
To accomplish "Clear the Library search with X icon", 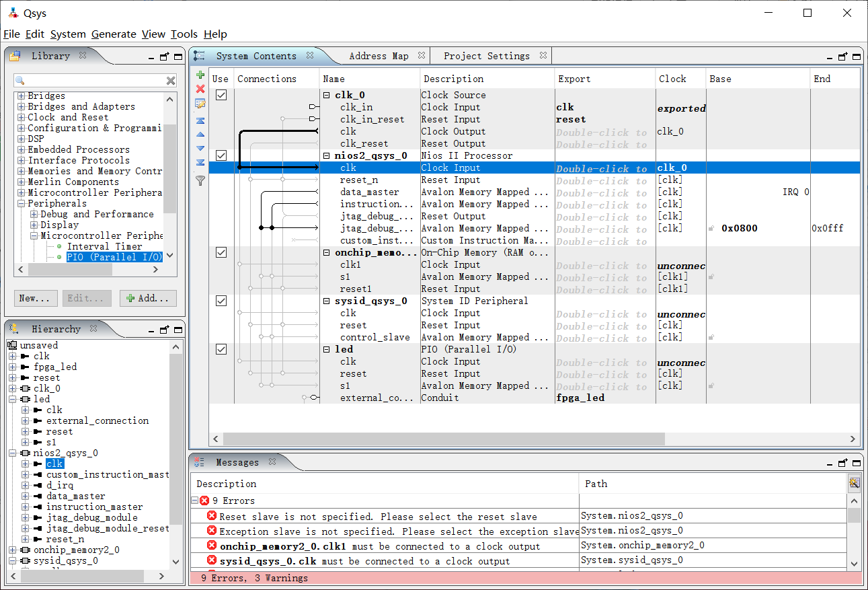I will tap(171, 81).
